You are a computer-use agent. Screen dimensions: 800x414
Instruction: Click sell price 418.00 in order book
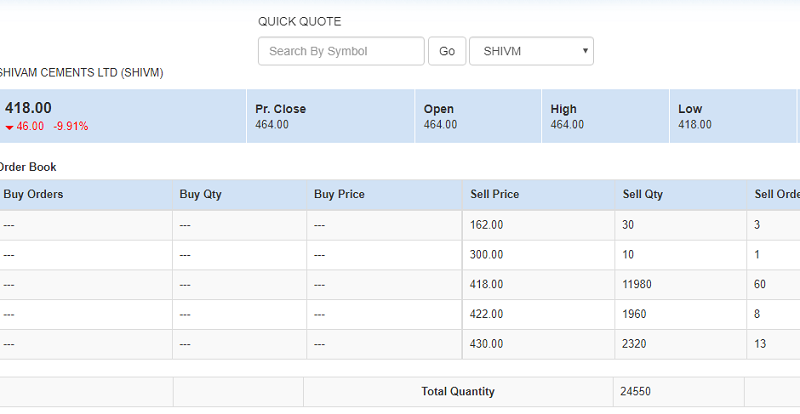tap(538, 284)
